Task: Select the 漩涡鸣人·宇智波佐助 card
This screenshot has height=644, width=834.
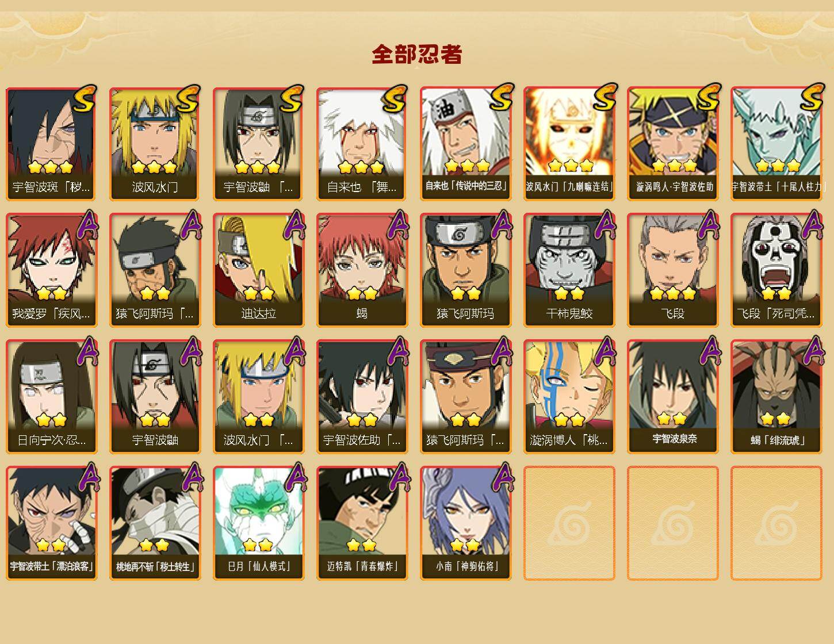Action: click(x=672, y=144)
